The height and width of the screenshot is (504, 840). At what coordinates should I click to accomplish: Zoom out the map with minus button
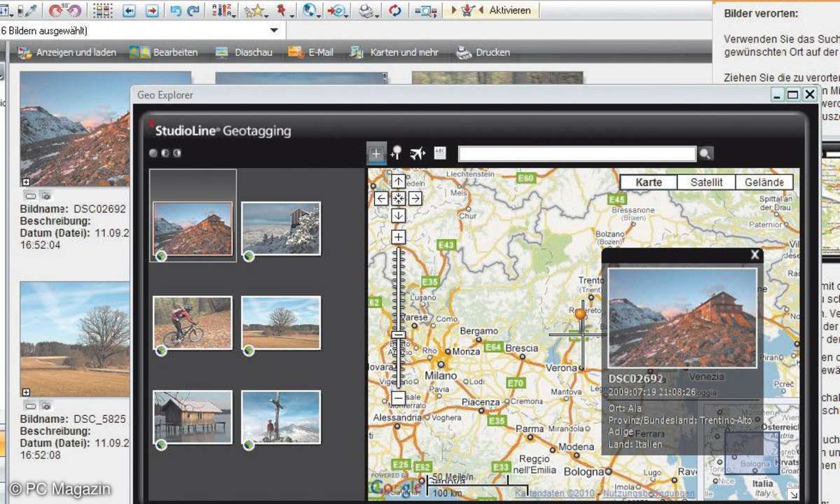[398, 398]
